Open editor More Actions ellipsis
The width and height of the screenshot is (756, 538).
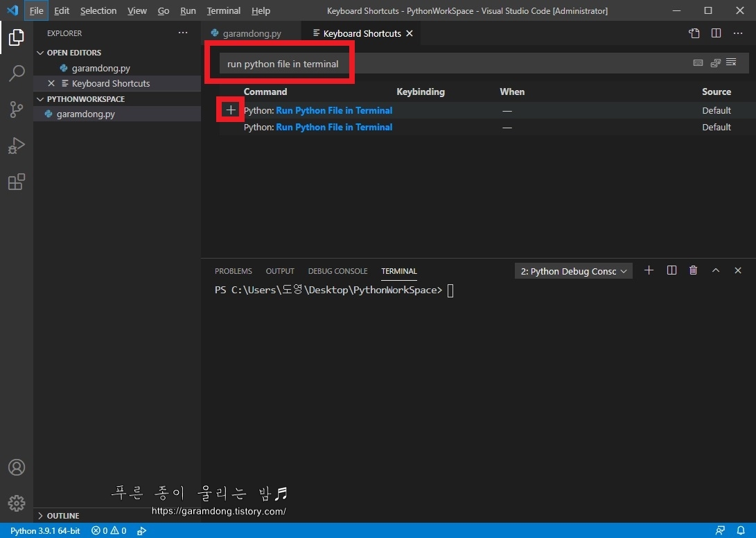[x=738, y=33]
